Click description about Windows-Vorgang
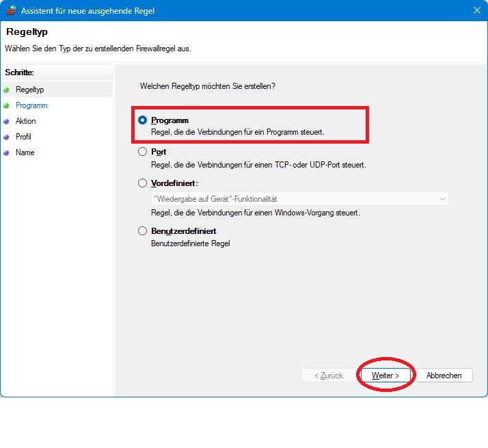This screenshot has height=448, width=488. tap(256, 213)
